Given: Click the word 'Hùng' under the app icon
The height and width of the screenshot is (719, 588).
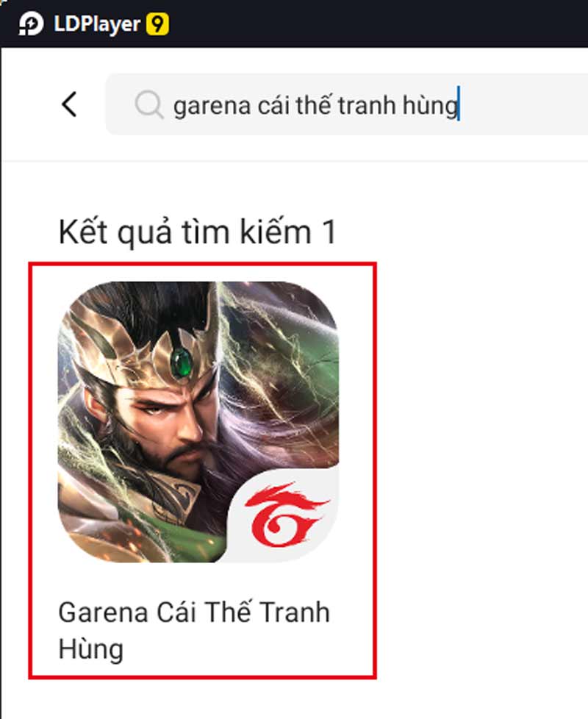Looking at the screenshot, I should pos(90,649).
